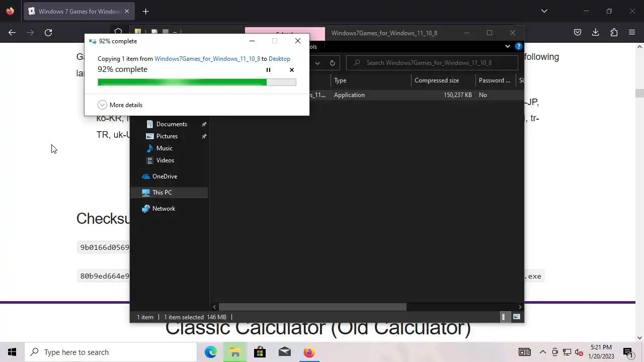Sort by the Type column
This screenshot has height=362, width=644.
click(371, 80)
